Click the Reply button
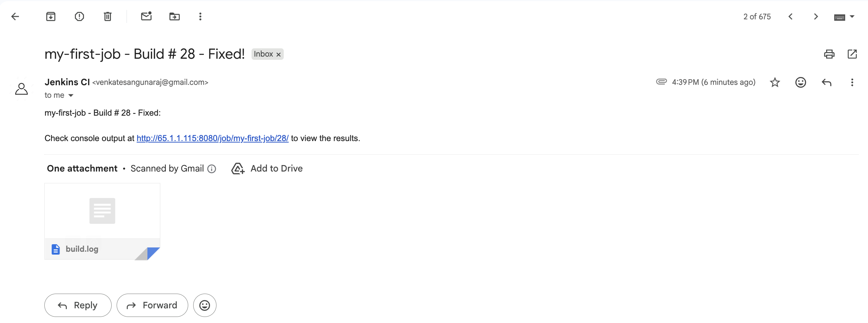The image size is (868, 323). click(x=78, y=305)
